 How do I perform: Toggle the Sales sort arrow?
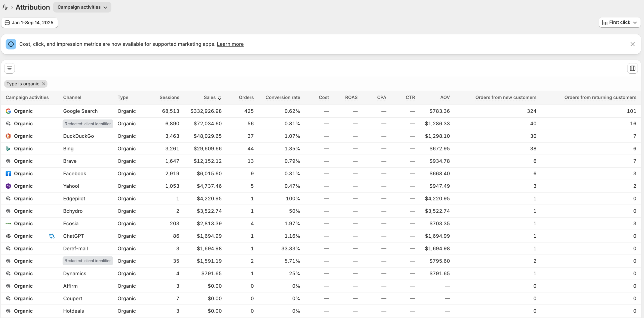tap(220, 98)
